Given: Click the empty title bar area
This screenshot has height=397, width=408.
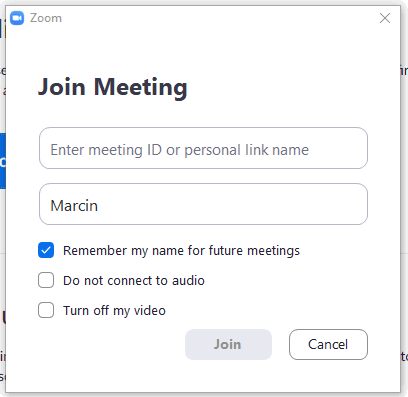Looking at the screenshot, I should point(220,18).
